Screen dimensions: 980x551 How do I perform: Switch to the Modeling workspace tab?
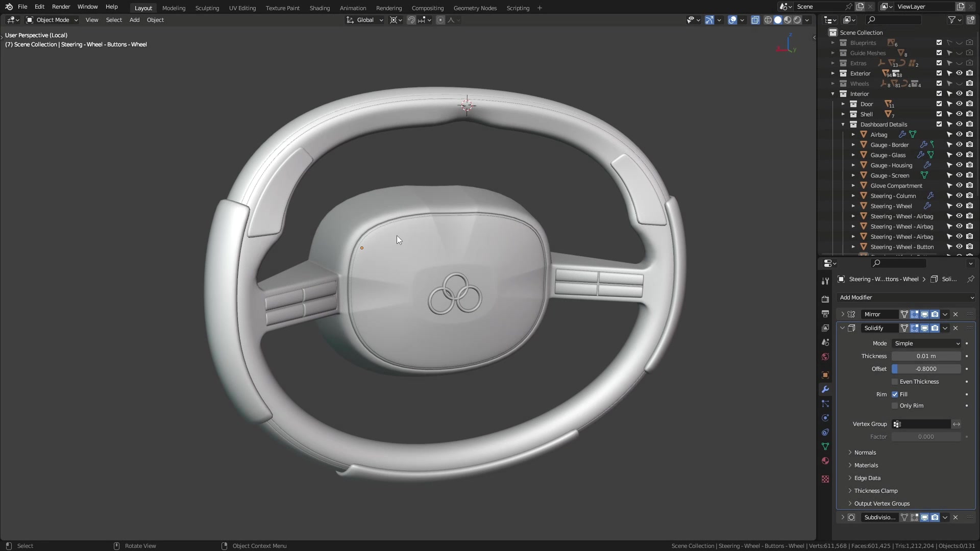point(174,8)
